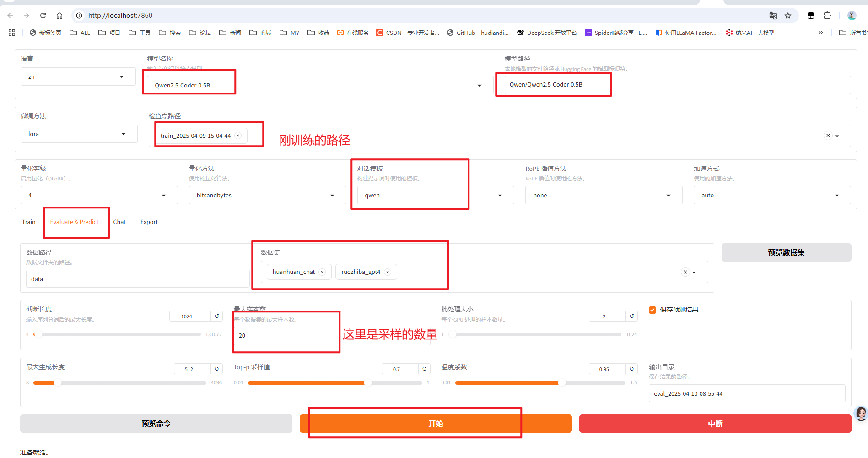Open the 对话模板 qwen dropdown
The width and height of the screenshot is (868, 458).
436,195
